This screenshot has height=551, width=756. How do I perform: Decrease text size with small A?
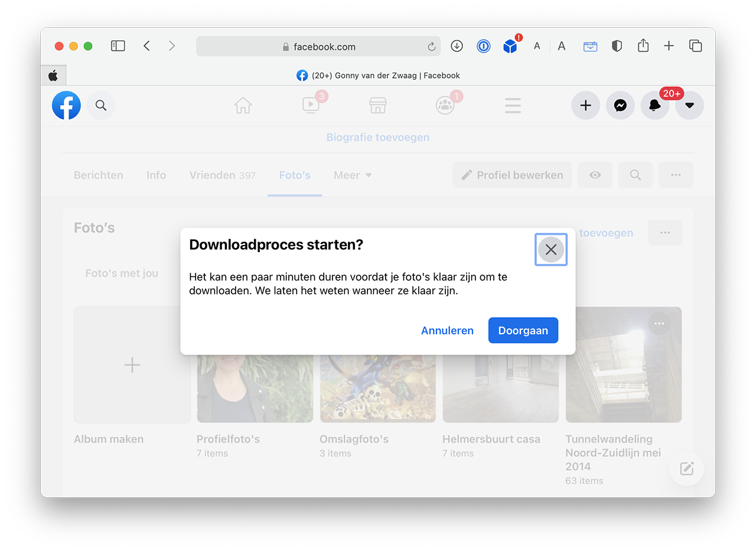click(x=537, y=46)
